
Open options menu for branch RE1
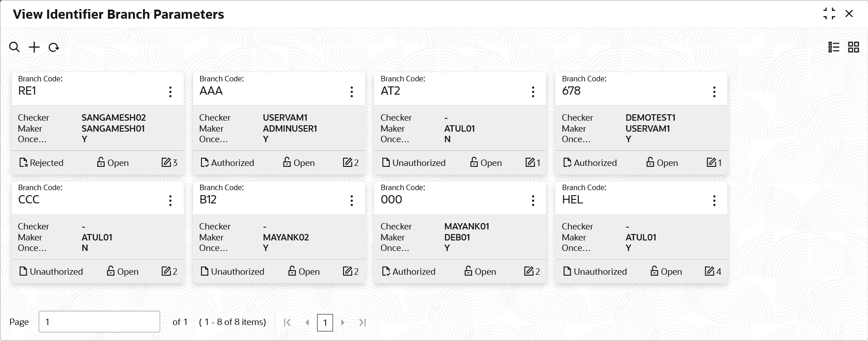click(170, 92)
